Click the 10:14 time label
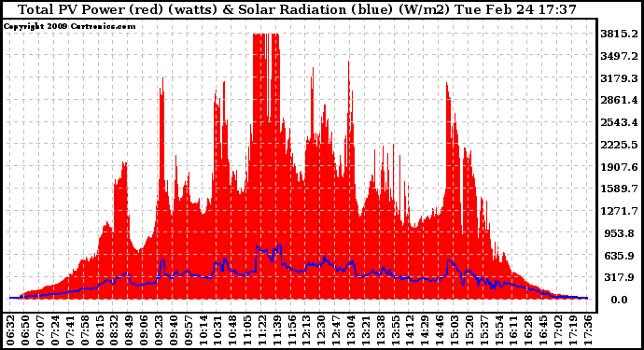644x350 pixels. [x=203, y=329]
